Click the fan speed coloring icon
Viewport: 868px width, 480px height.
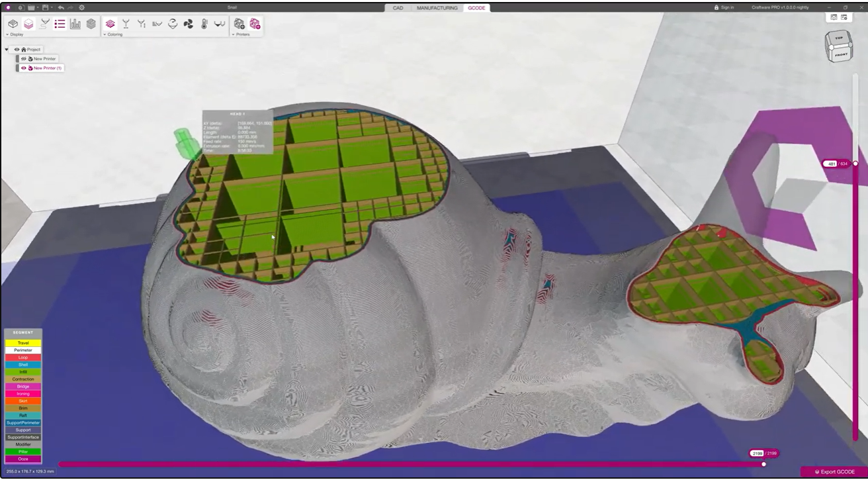(188, 24)
